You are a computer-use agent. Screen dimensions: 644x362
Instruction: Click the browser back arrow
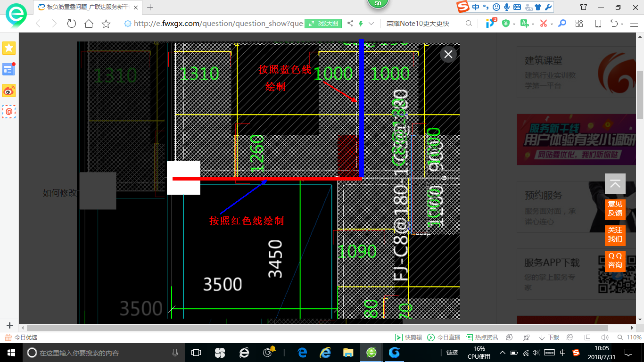(38, 24)
